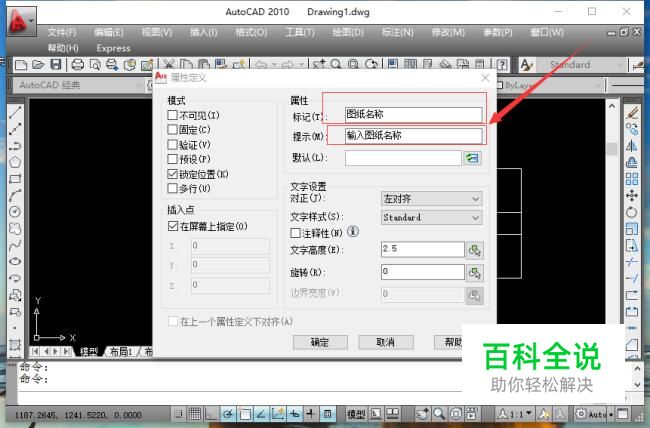Confirm with the 确定 button
Viewport: 650px width, 428px height.
point(320,342)
